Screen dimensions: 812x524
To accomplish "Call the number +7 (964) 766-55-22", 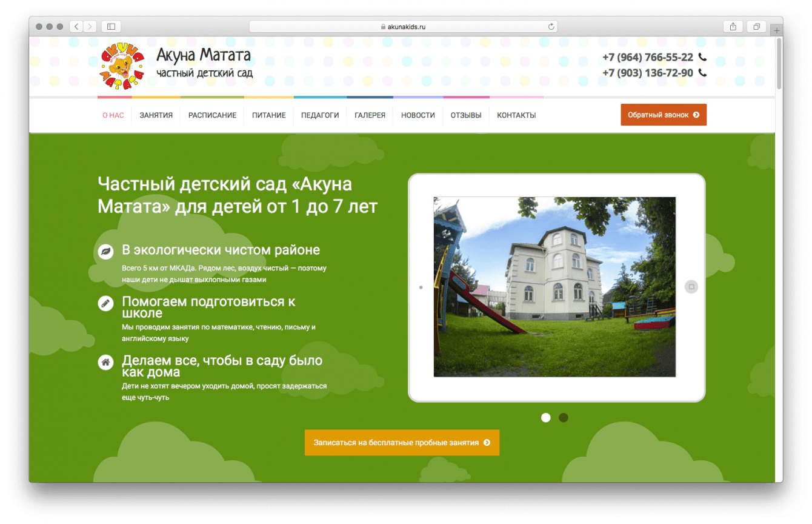I will pos(648,57).
